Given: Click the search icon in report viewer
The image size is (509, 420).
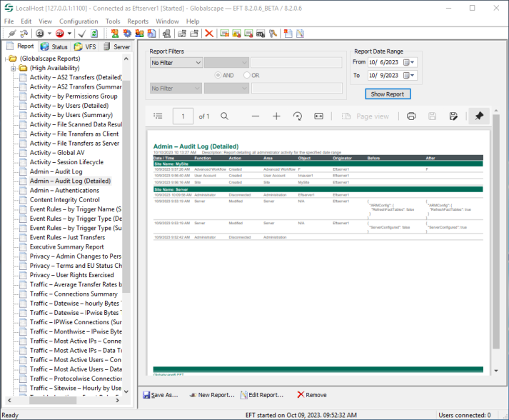Looking at the screenshot, I should (224, 116).
